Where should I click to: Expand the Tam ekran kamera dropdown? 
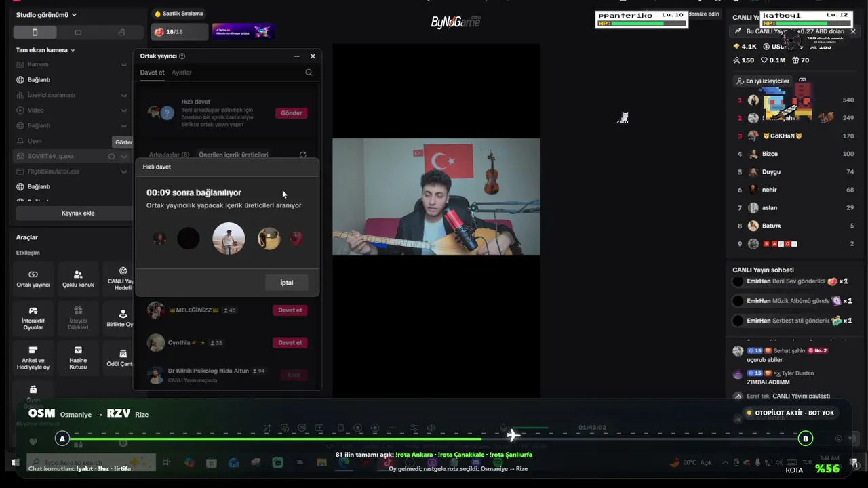[45, 50]
